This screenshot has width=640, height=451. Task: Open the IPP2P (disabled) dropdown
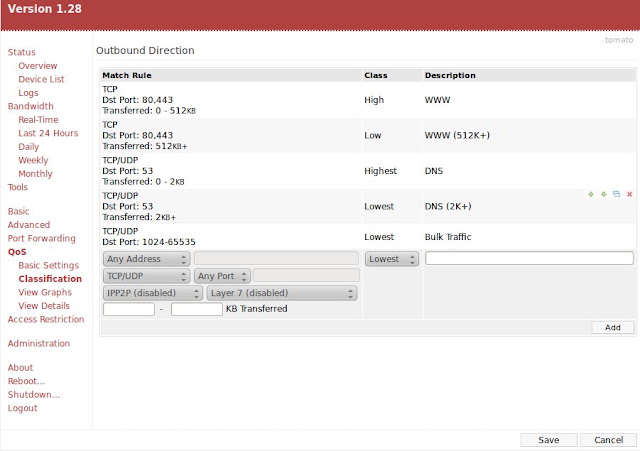click(153, 293)
